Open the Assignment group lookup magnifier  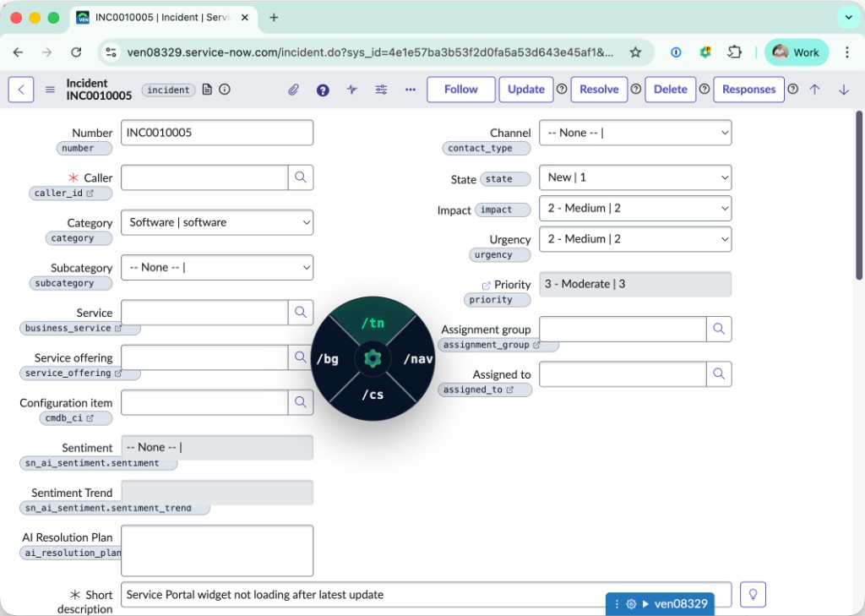719,329
